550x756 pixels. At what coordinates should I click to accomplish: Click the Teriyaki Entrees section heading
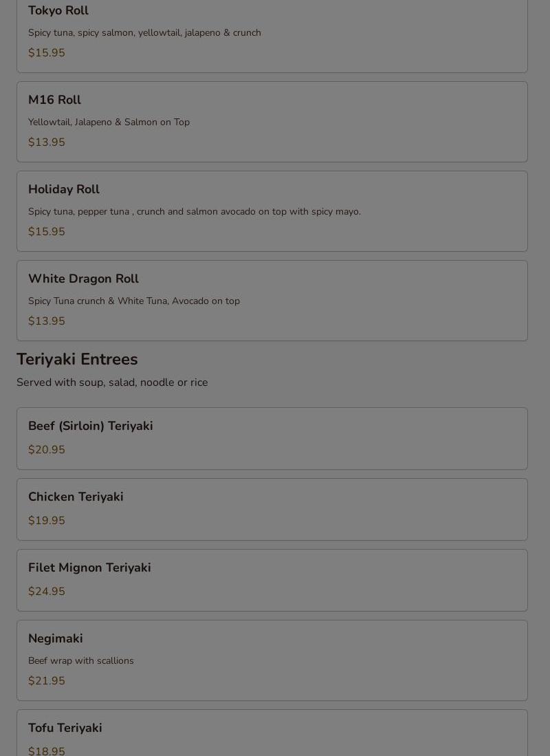[77, 359]
